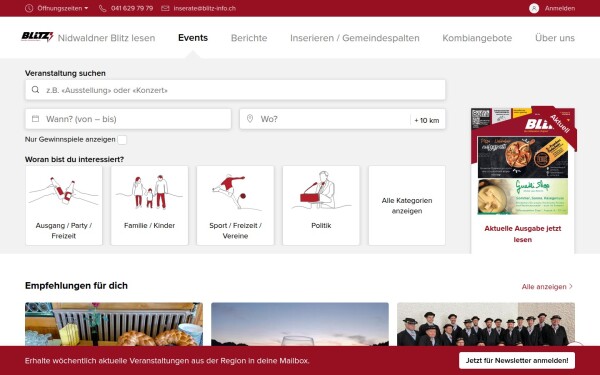Select the Ausgang / Party / Freizeit category
Screen dimensions: 600x375
(x=64, y=205)
